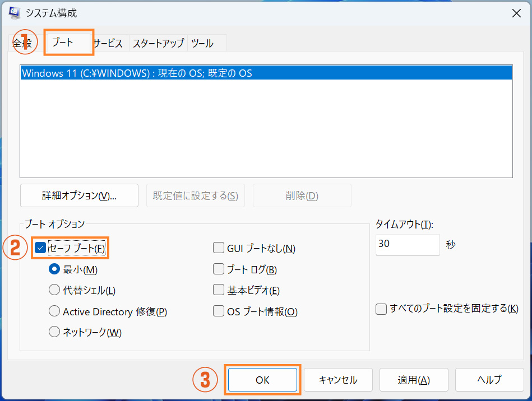Switch to the ブート tab
Viewport: 532px width, 401px height.
point(68,43)
